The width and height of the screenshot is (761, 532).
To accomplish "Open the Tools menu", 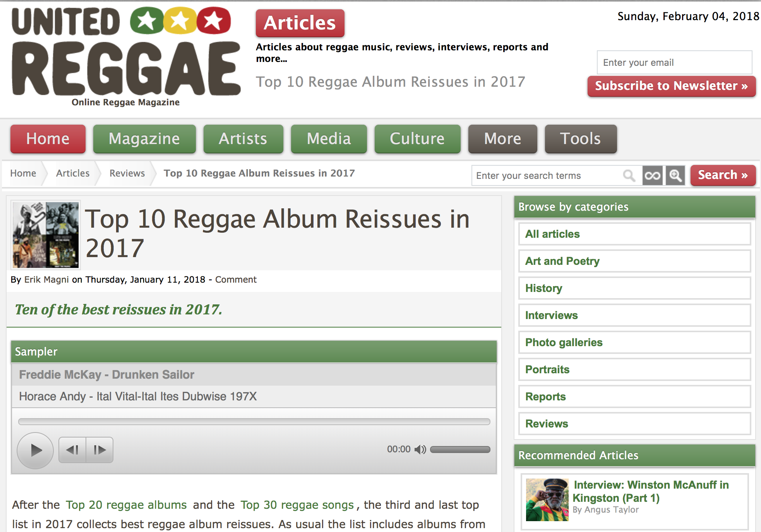I will (x=581, y=139).
